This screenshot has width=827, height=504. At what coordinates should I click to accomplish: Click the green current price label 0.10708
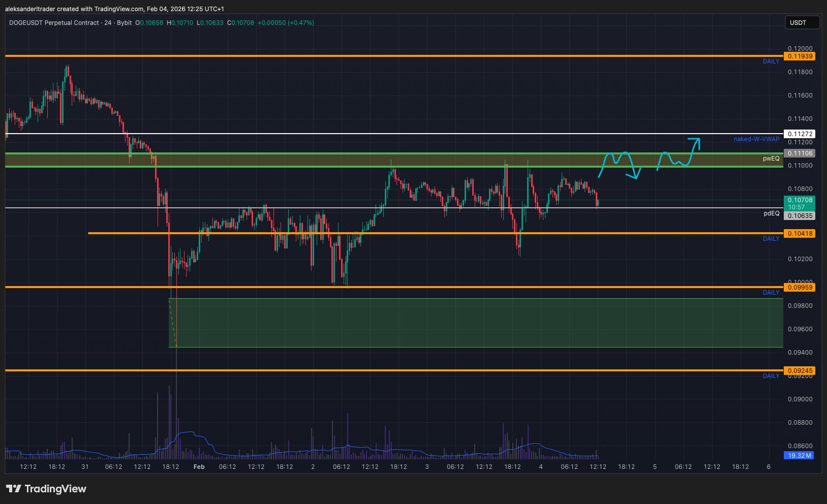[x=800, y=203]
